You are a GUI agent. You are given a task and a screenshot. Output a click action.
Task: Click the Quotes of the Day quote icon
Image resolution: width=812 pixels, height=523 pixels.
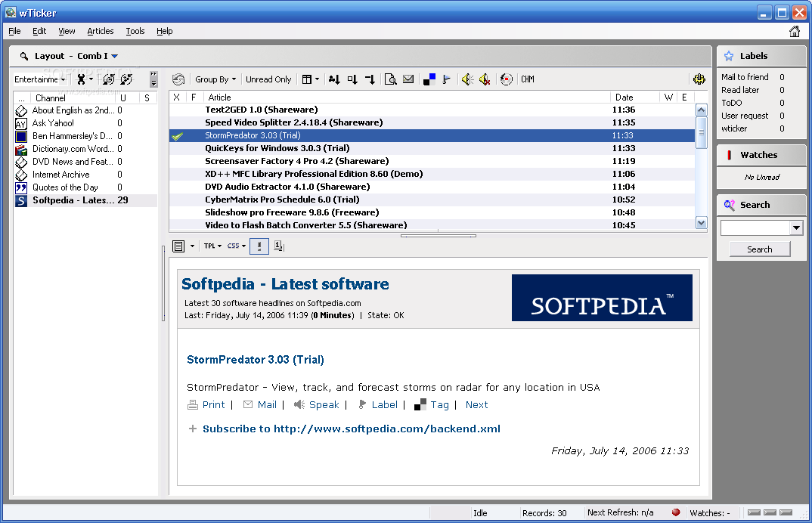20,187
